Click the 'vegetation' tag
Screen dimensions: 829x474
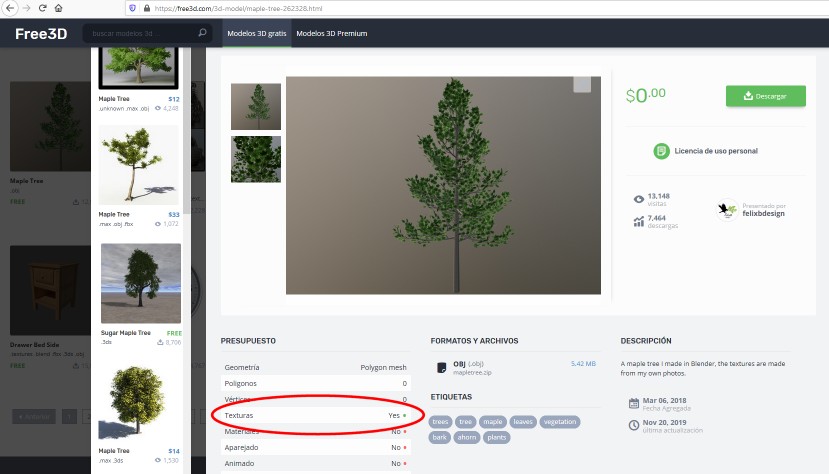[x=560, y=422]
